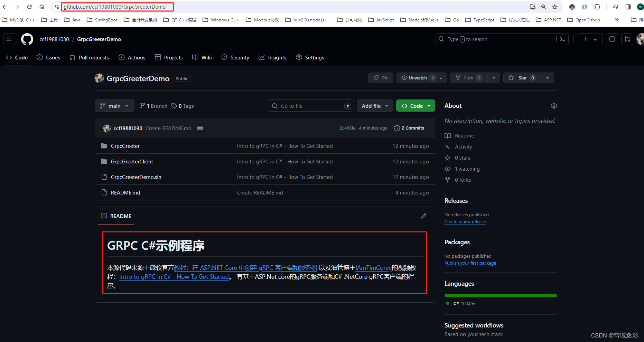
Task: Open the plus create-new dropdown
Action: coord(590,39)
